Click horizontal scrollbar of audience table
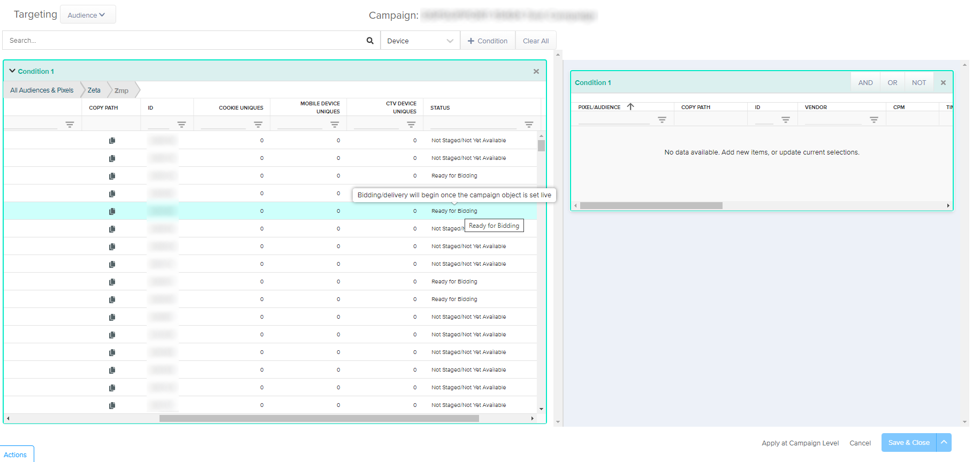 pos(318,419)
